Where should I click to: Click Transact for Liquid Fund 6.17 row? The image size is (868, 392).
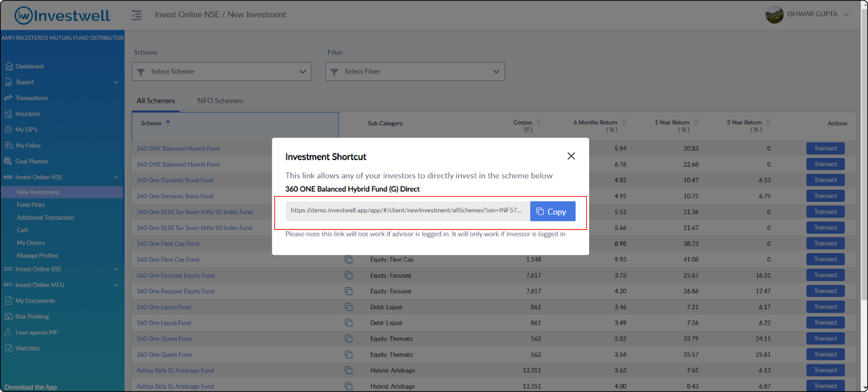coord(825,307)
